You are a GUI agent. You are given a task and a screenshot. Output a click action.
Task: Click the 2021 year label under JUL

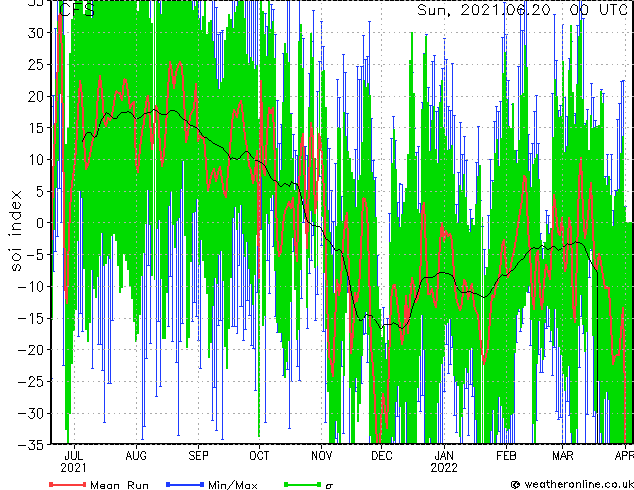[x=73, y=467]
